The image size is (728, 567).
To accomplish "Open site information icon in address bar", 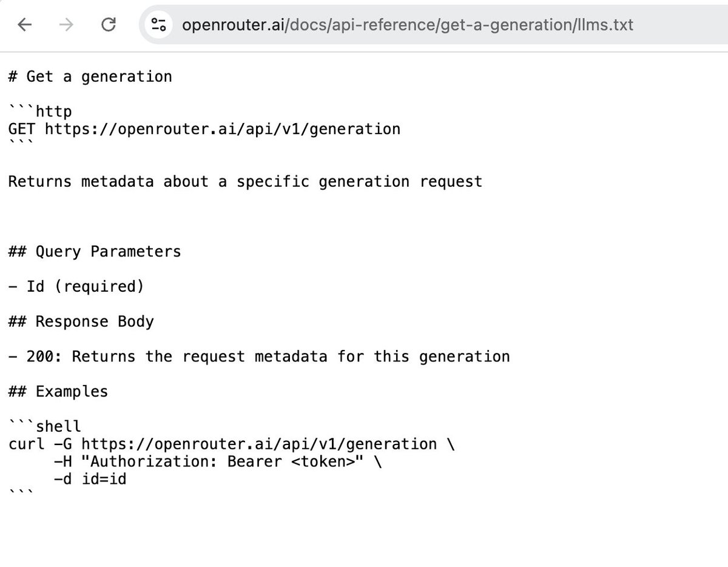I will 160,25.
